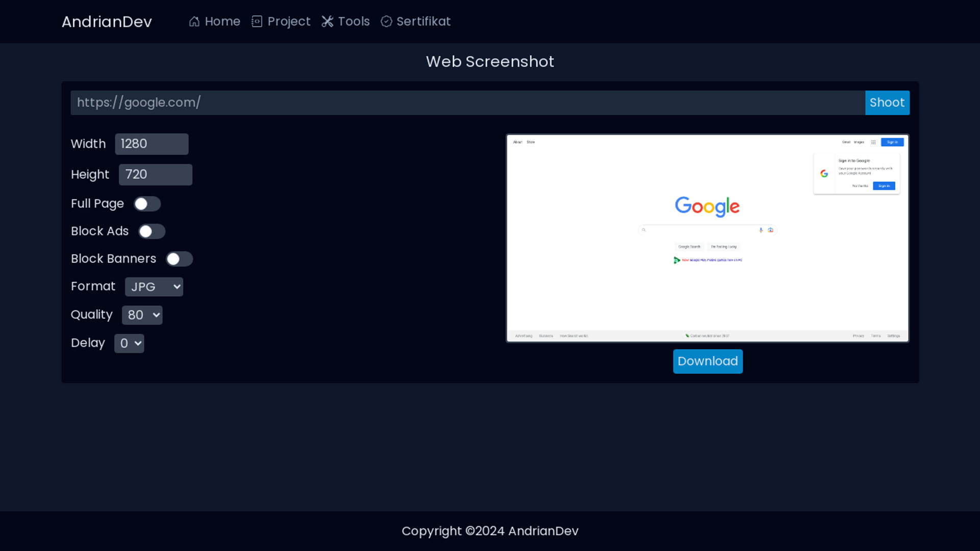Image resolution: width=980 pixels, height=551 pixels.
Task: Click the Home house icon
Action: click(194, 21)
